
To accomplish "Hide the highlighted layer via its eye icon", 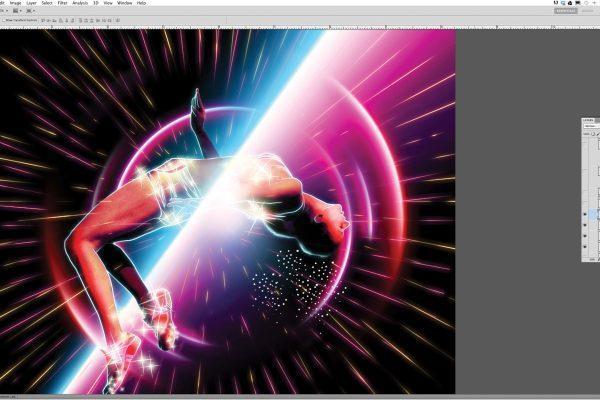I will 585,214.
